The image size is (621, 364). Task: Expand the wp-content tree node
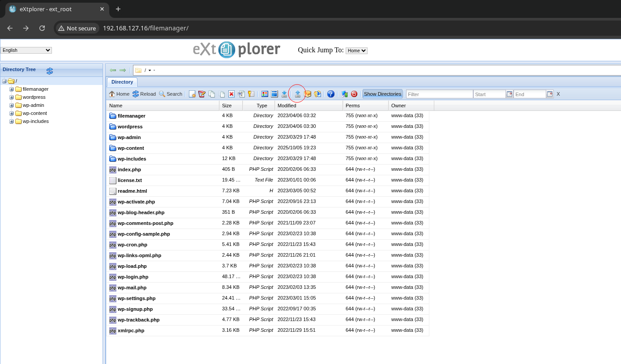coord(12,114)
